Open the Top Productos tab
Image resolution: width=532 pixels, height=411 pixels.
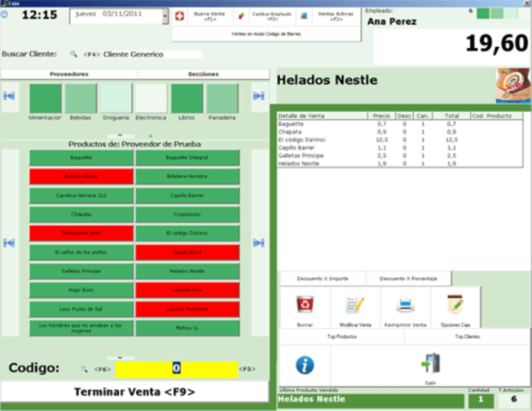click(342, 337)
